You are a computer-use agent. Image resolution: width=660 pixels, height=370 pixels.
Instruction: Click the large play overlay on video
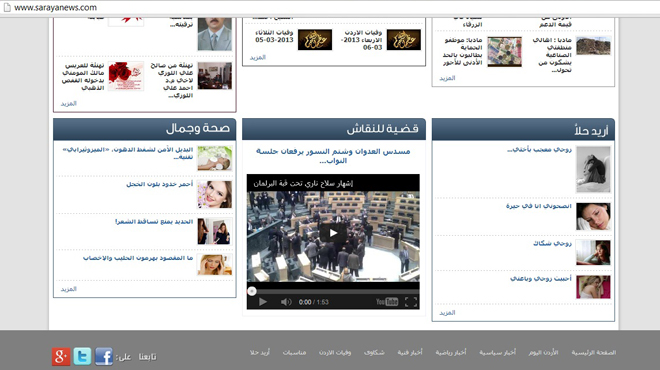click(x=333, y=233)
